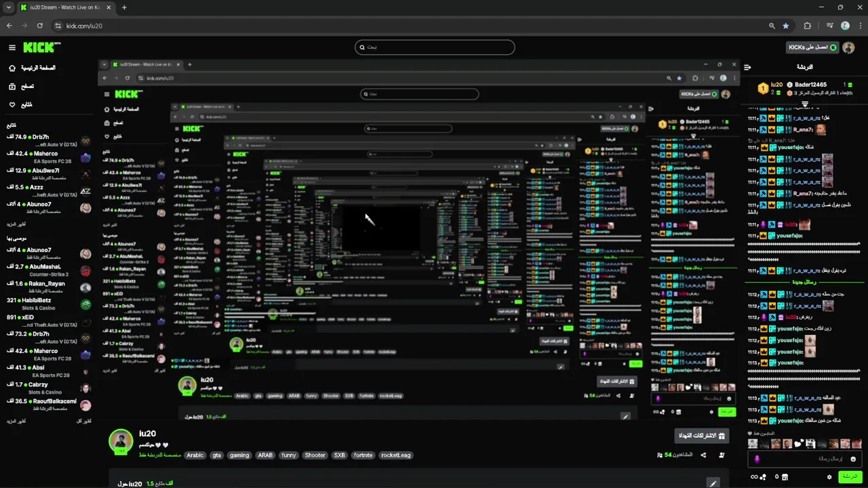Open the Chrome three-dot menu
This screenshot has width=868, height=488.
pyautogui.click(x=859, y=26)
